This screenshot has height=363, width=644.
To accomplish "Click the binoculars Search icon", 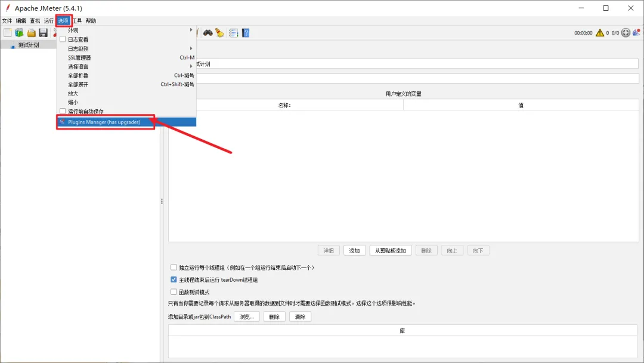I will (x=208, y=33).
